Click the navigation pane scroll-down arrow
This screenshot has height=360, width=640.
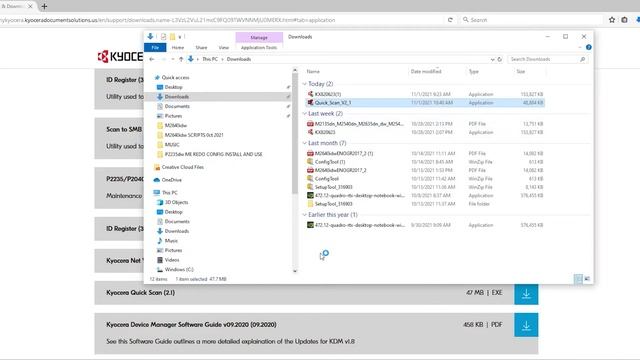(295, 271)
